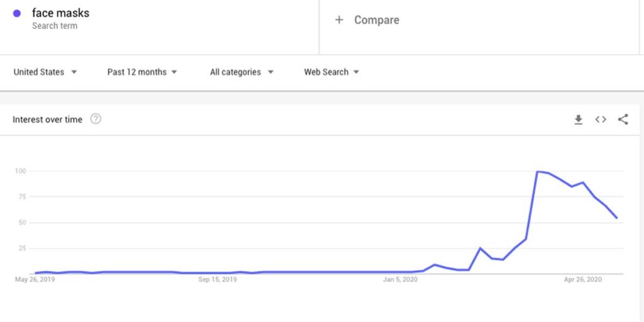This screenshot has width=644, height=322.
Task: Click the Interest over time heading
Action: point(47,119)
